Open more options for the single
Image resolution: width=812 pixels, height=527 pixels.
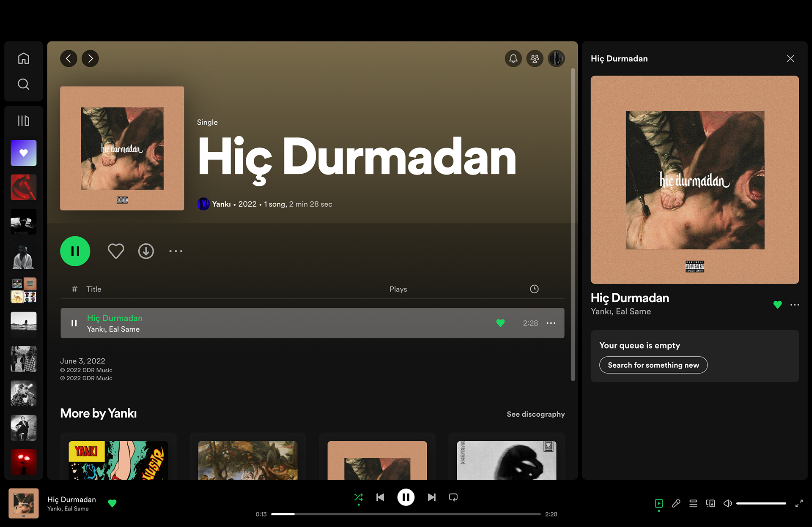click(176, 251)
